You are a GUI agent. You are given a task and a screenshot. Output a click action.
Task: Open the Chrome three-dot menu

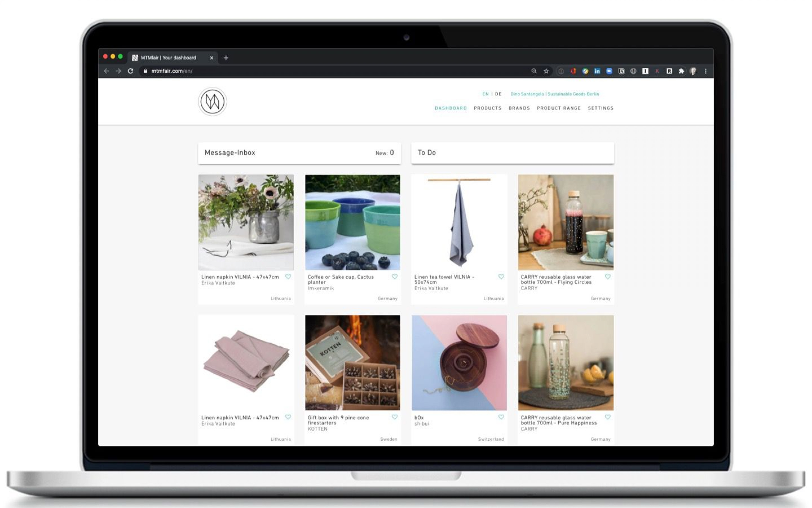(706, 71)
